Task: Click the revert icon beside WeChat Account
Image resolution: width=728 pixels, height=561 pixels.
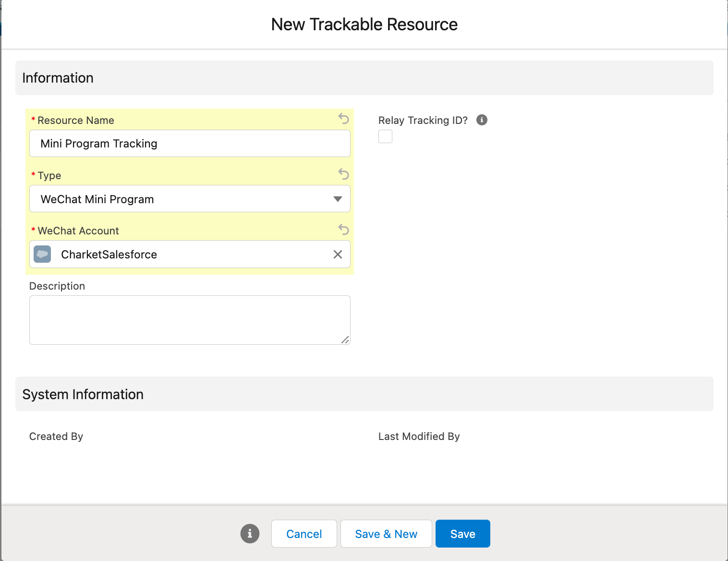Action: click(x=343, y=230)
